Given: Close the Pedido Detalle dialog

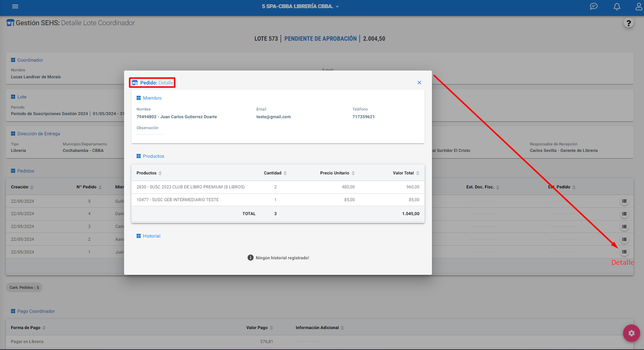Looking at the screenshot, I should tap(419, 83).
